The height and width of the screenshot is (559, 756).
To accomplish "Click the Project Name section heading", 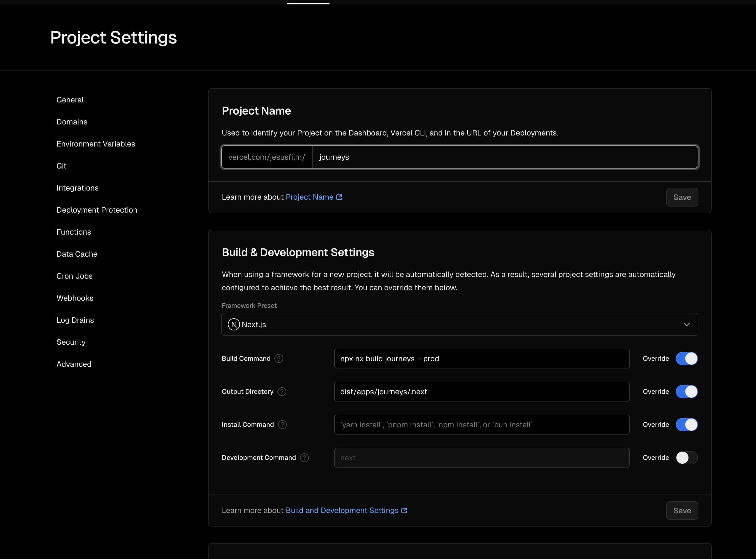I will coord(256,111).
